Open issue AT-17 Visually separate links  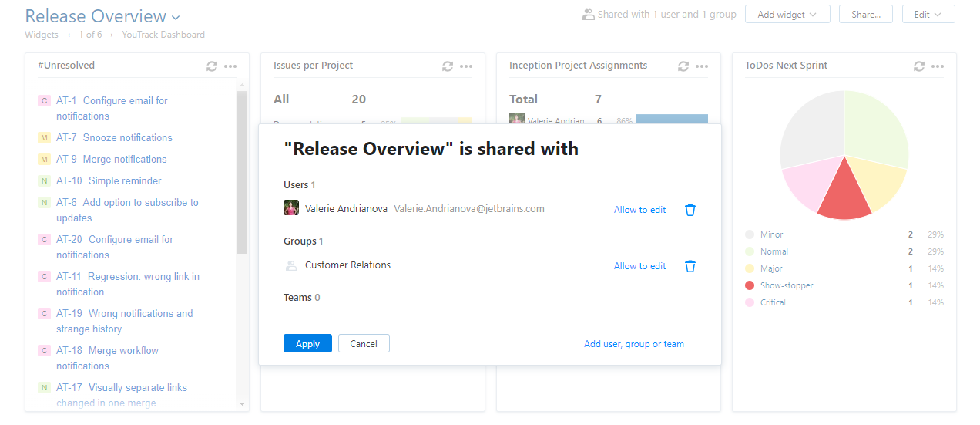pos(122,395)
